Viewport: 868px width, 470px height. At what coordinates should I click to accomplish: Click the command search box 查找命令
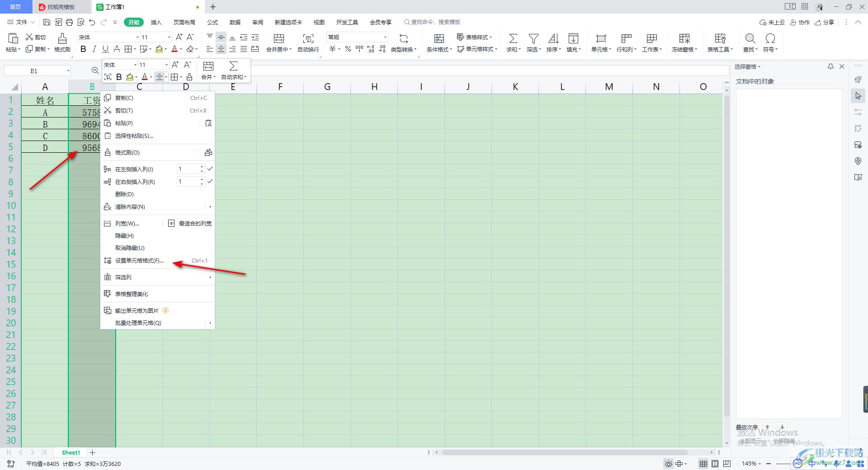coord(432,22)
